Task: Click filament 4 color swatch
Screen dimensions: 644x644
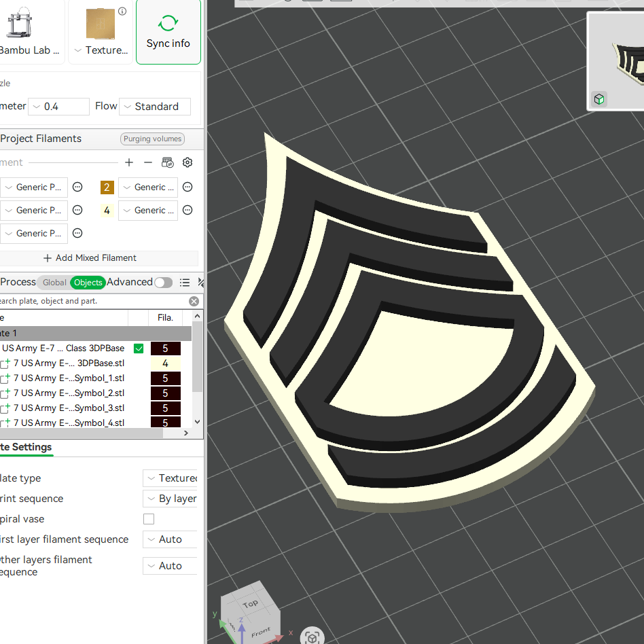Action: 107,211
